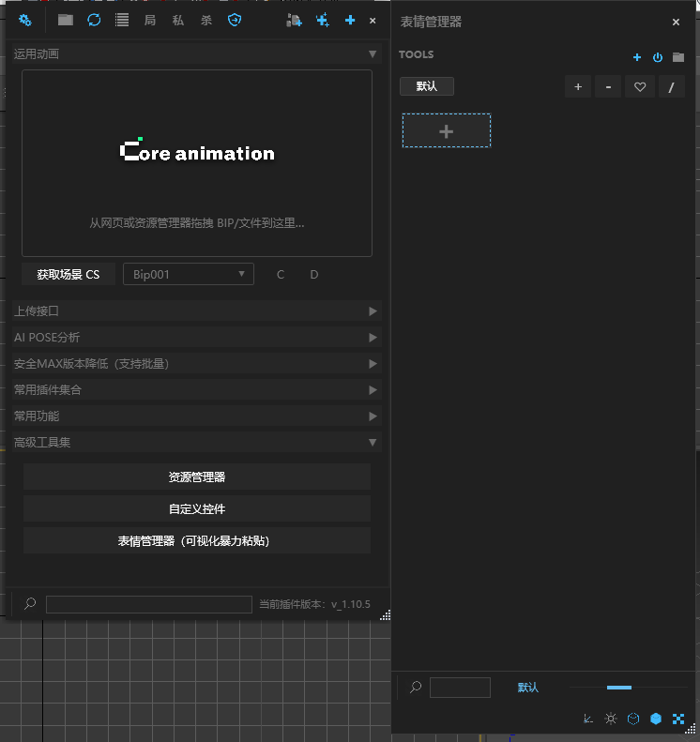Click the heart favorite button

coord(640,87)
